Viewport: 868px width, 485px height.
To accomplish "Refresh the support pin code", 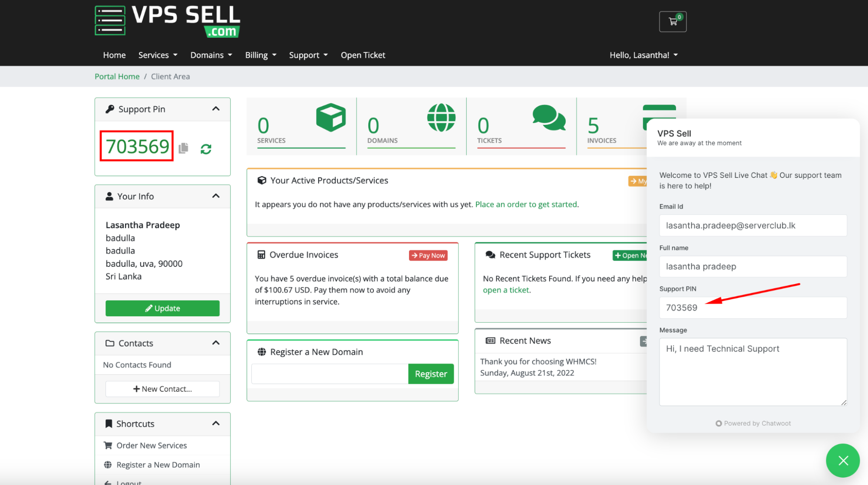I will pyautogui.click(x=206, y=149).
